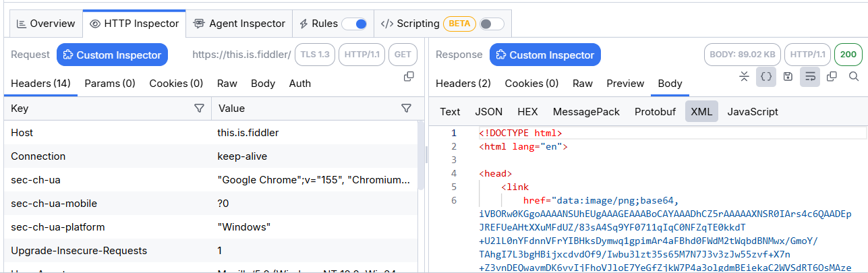
Task: Click the value this.is.fiddler
Action: 248,133
